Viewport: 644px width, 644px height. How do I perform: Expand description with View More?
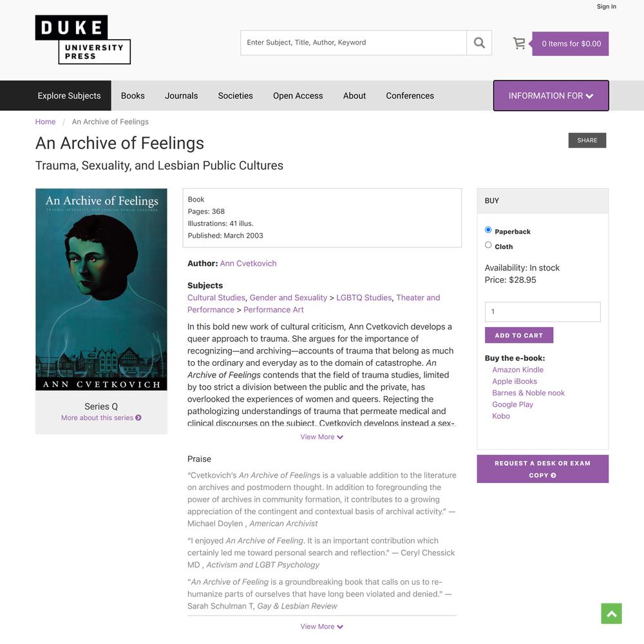click(321, 437)
